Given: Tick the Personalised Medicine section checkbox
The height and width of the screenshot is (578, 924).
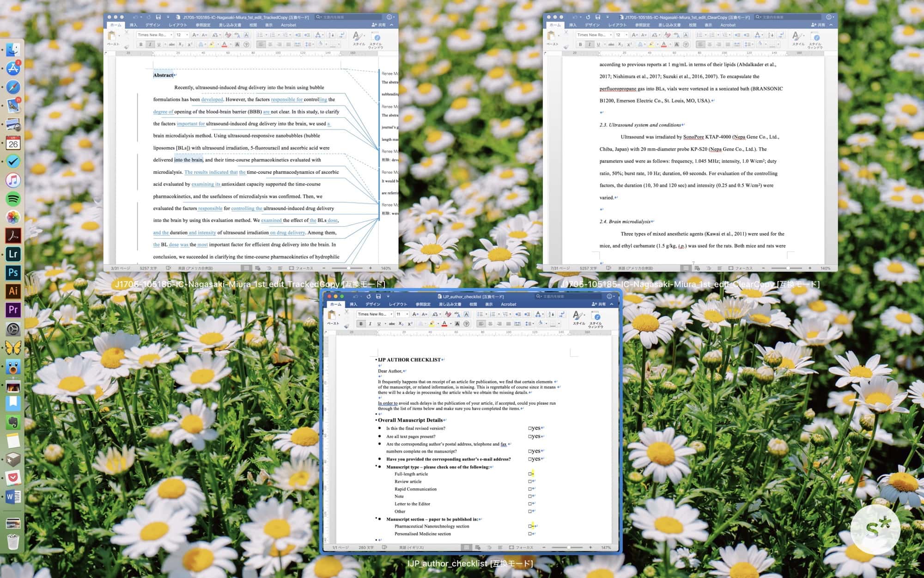Looking at the screenshot, I should click(x=530, y=534).
